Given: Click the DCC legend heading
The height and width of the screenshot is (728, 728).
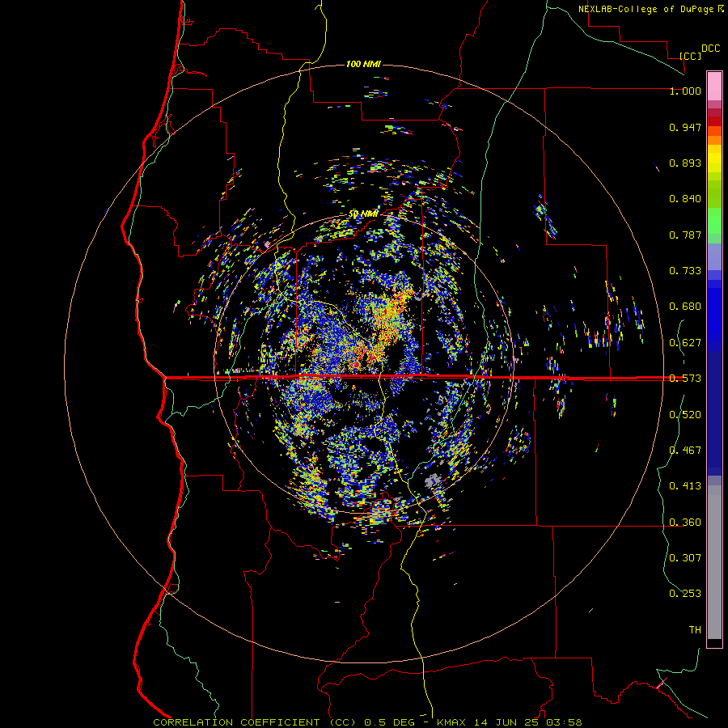Looking at the screenshot, I should [x=710, y=49].
